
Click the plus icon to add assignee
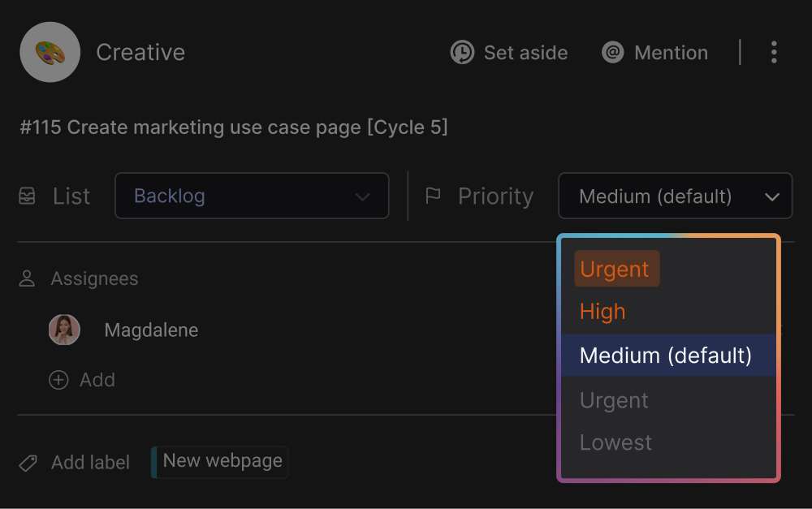(x=58, y=380)
